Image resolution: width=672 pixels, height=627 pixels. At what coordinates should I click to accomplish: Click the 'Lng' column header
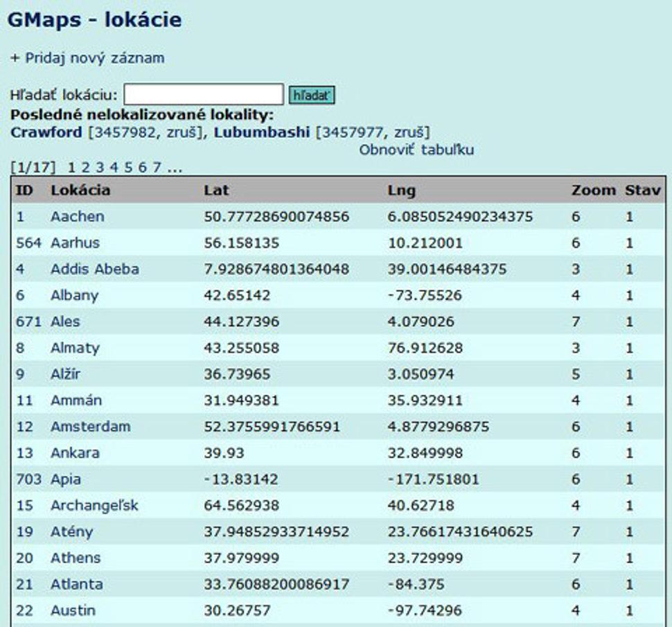click(401, 191)
